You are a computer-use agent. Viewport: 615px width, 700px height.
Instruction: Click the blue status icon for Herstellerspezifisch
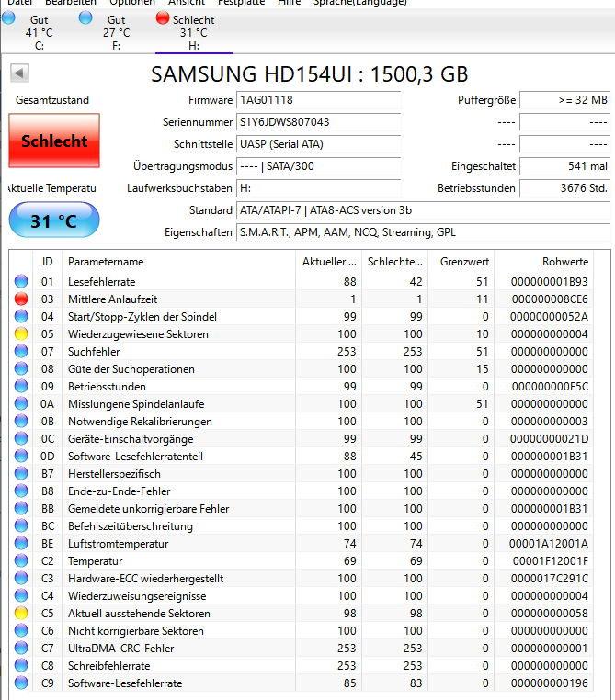coord(21,473)
